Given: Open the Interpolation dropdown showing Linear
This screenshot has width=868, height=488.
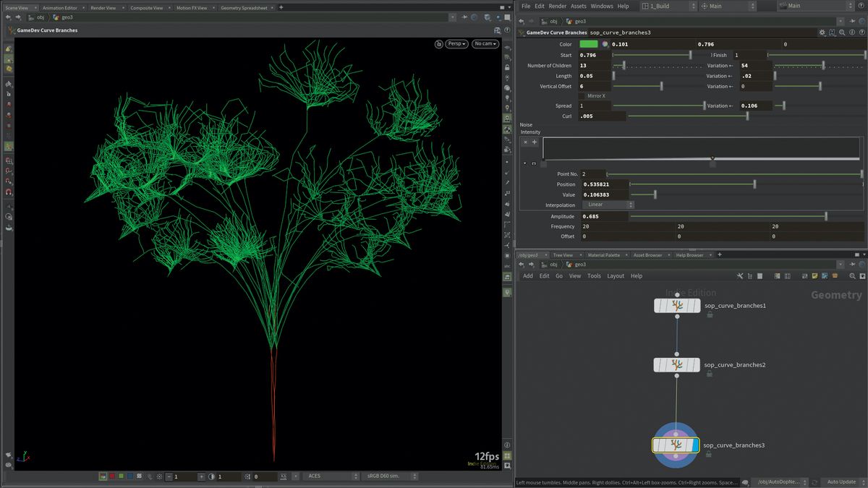Looking at the screenshot, I should coord(606,205).
